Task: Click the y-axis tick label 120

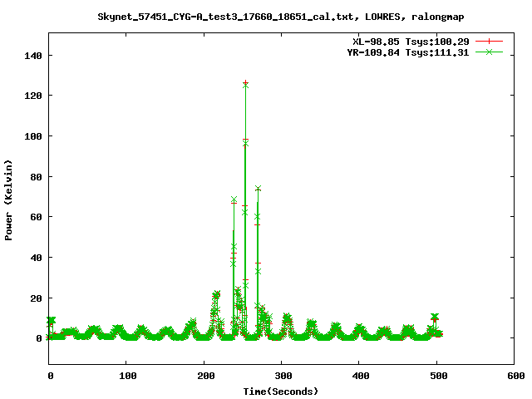Action: tap(33, 96)
